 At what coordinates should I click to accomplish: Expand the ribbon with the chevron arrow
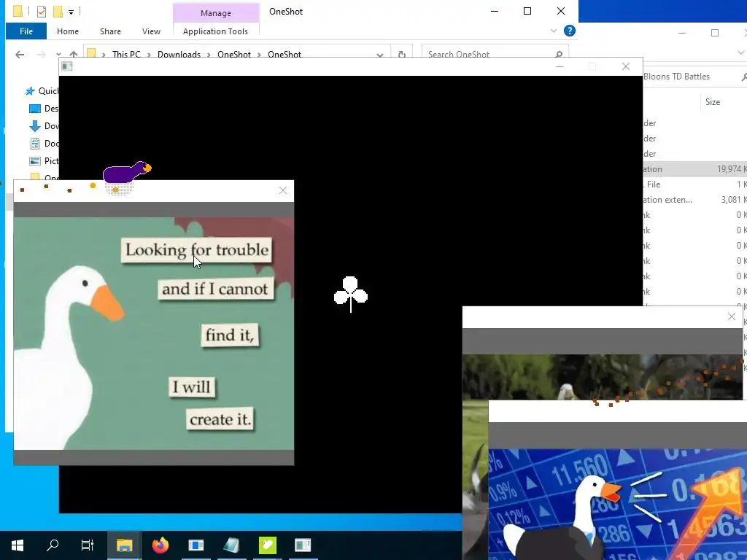click(x=554, y=31)
